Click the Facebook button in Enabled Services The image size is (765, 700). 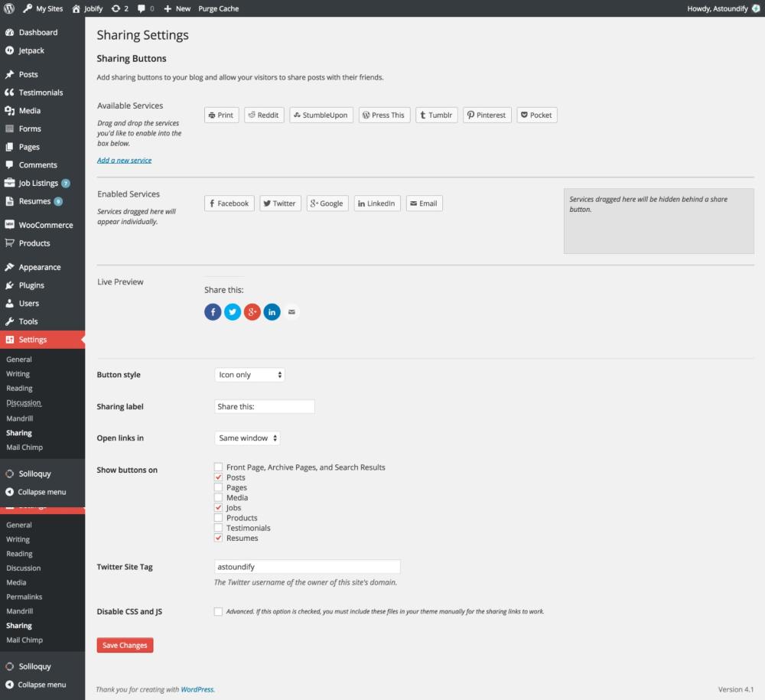coord(229,203)
